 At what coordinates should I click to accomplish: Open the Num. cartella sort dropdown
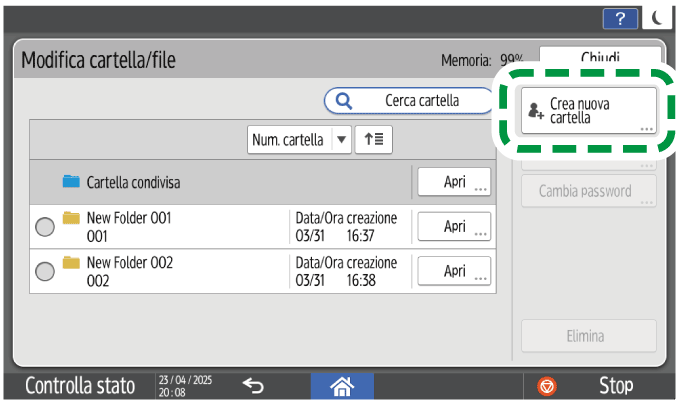tap(299, 140)
